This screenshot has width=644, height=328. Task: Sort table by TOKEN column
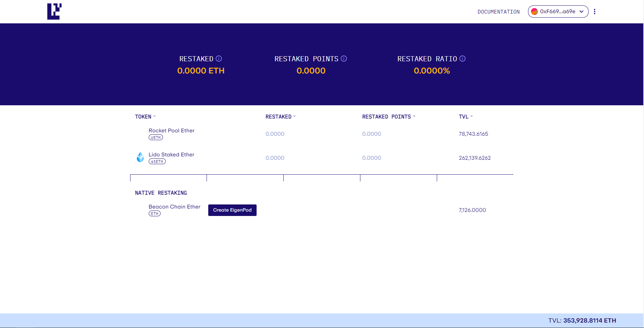145,116
